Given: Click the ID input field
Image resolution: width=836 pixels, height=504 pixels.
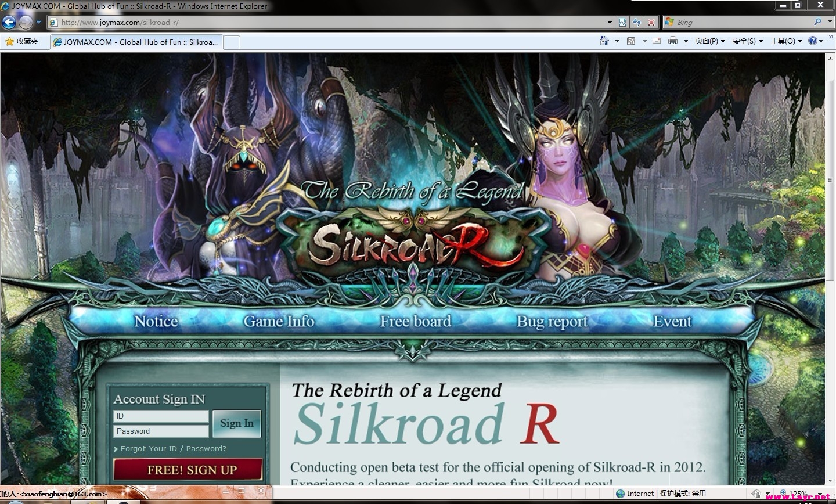Looking at the screenshot, I should point(161,416).
